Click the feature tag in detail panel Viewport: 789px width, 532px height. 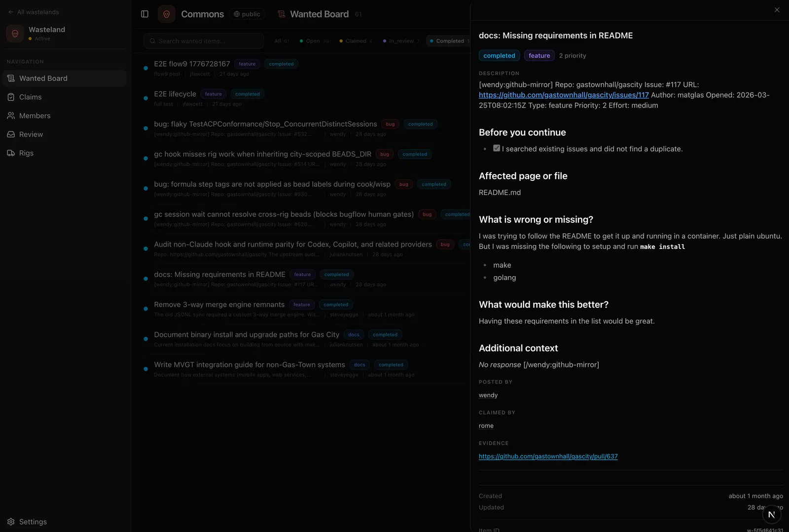point(539,56)
